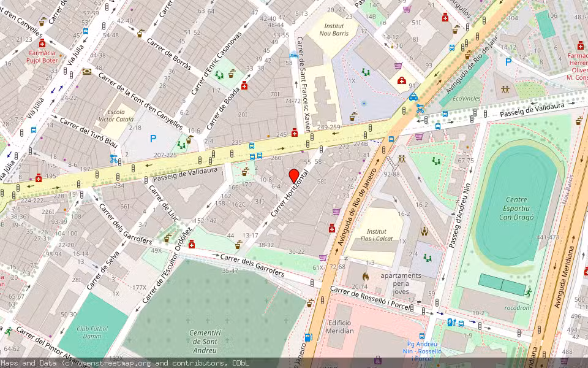
Task: Select the Institut Flos i Calcat label
Action: point(377,235)
